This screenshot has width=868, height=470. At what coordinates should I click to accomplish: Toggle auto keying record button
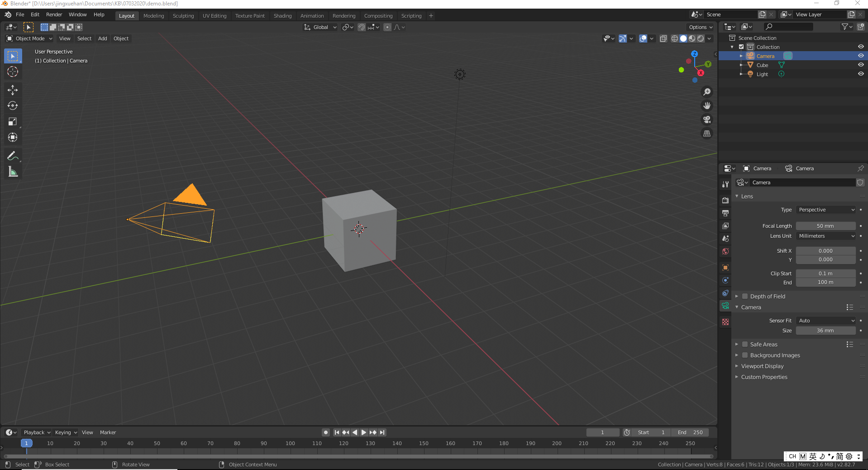(x=326, y=432)
